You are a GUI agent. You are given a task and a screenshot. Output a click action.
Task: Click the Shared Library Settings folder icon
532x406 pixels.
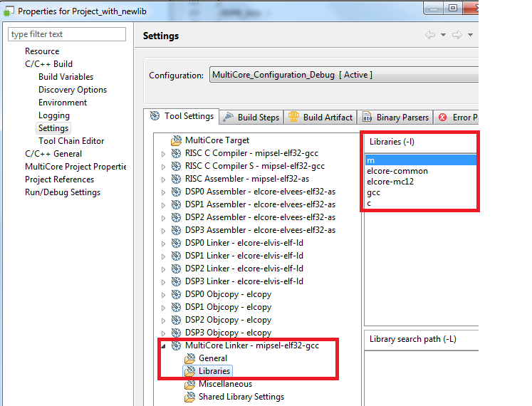click(x=189, y=397)
